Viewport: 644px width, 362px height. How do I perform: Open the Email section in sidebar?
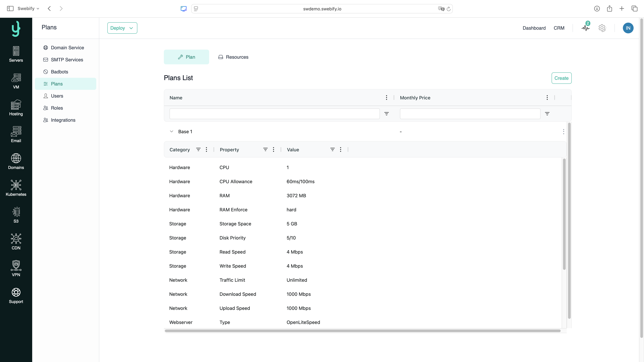[x=16, y=135]
